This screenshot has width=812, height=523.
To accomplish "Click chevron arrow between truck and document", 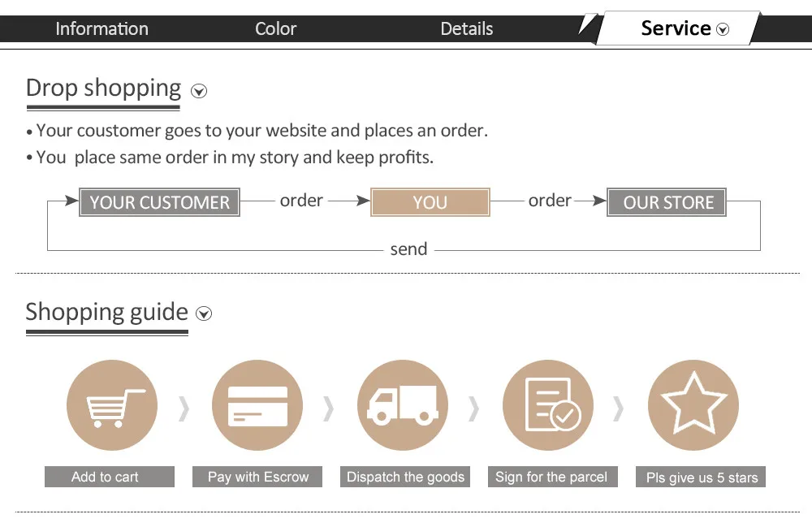I will click(x=474, y=409).
